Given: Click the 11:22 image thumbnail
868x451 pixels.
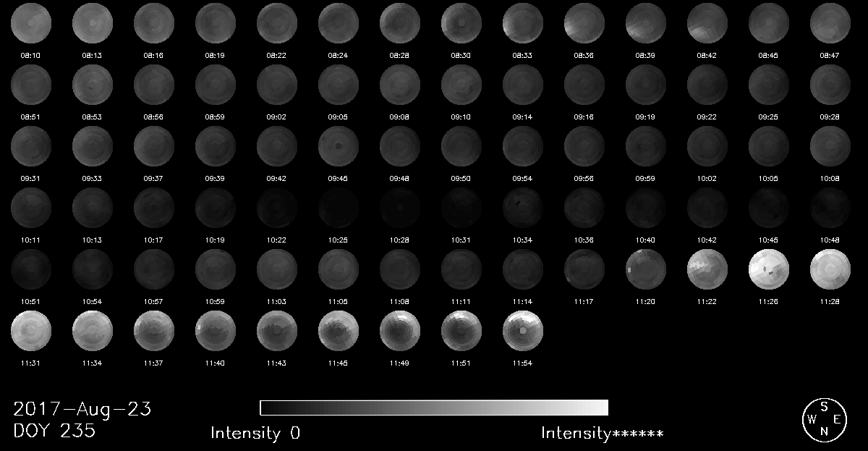Looking at the screenshot, I should [707, 269].
